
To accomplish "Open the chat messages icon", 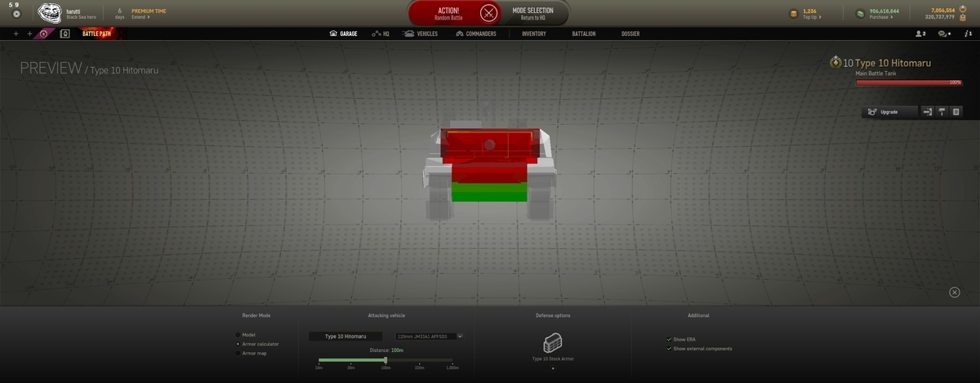I will [945, 34].
